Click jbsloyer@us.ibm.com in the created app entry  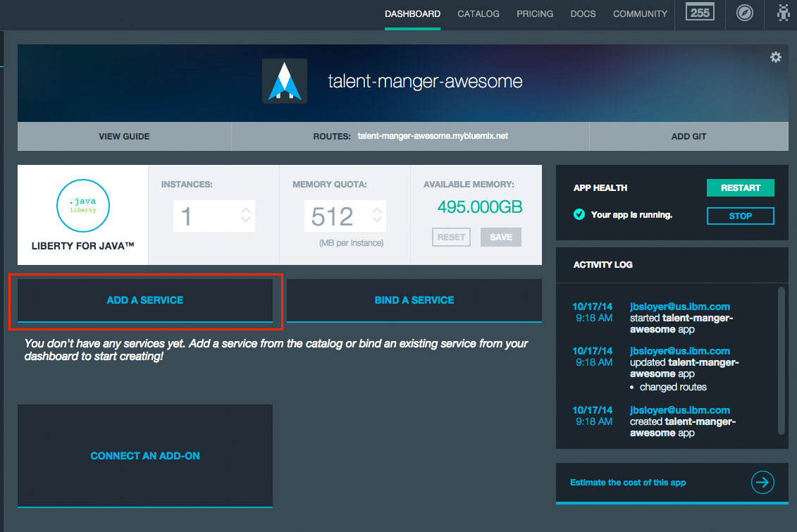point(679,410)
